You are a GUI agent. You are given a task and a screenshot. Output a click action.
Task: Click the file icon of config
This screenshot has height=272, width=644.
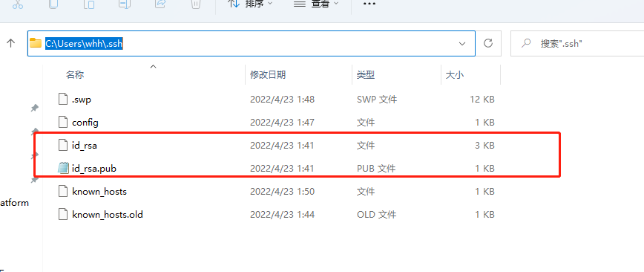pos(63,122)
